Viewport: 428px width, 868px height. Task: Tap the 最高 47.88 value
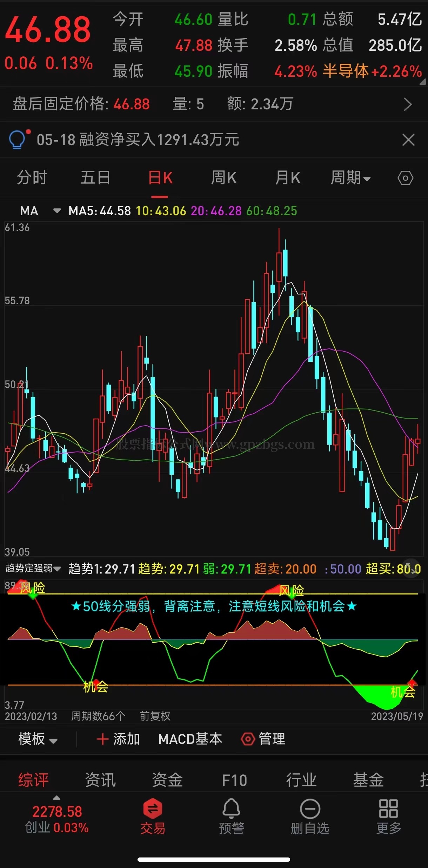tap(163, 45)
